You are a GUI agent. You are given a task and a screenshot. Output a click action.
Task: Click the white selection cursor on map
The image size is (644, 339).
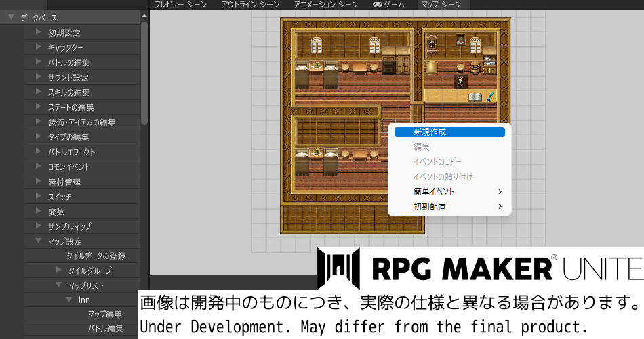(388, 125)
